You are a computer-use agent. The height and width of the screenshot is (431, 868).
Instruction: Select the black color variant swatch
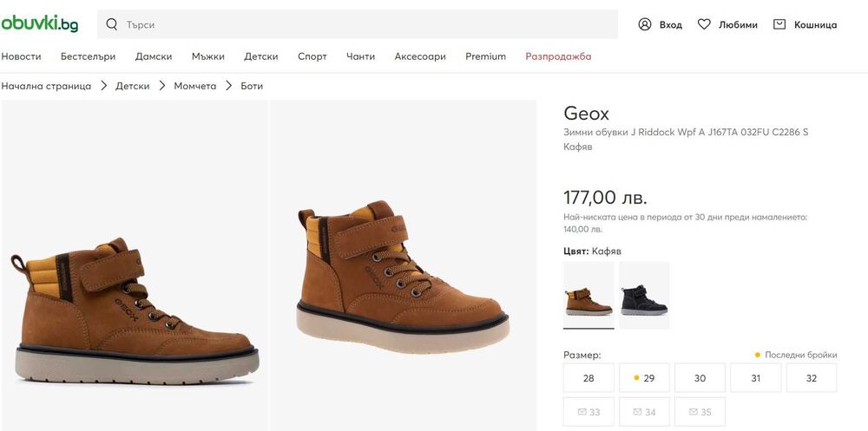(x=644, y=295)
